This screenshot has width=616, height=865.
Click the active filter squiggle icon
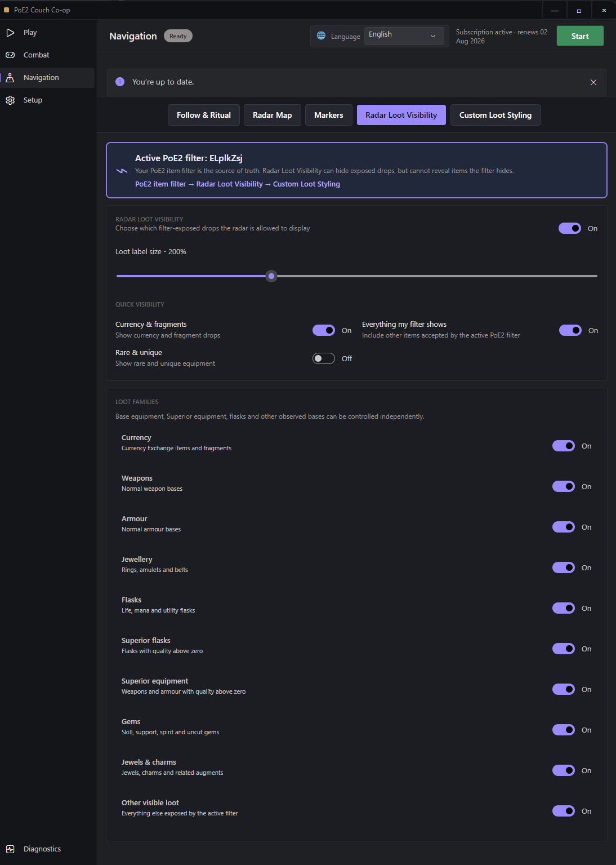click(x=122, y=171)
